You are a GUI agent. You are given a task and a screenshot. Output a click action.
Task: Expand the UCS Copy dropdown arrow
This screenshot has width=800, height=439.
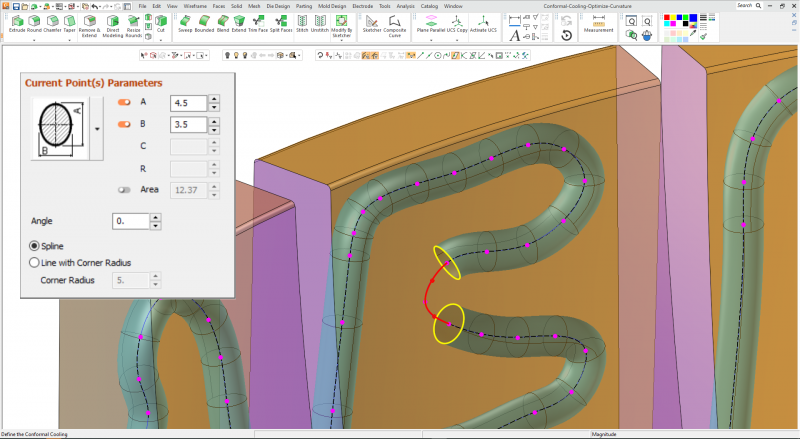457,40
